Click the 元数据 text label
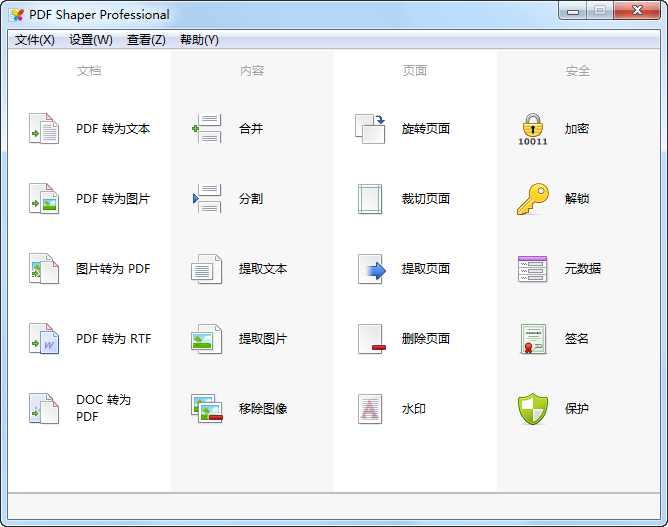Screen dimensions: 668x527 click(583, 269)
